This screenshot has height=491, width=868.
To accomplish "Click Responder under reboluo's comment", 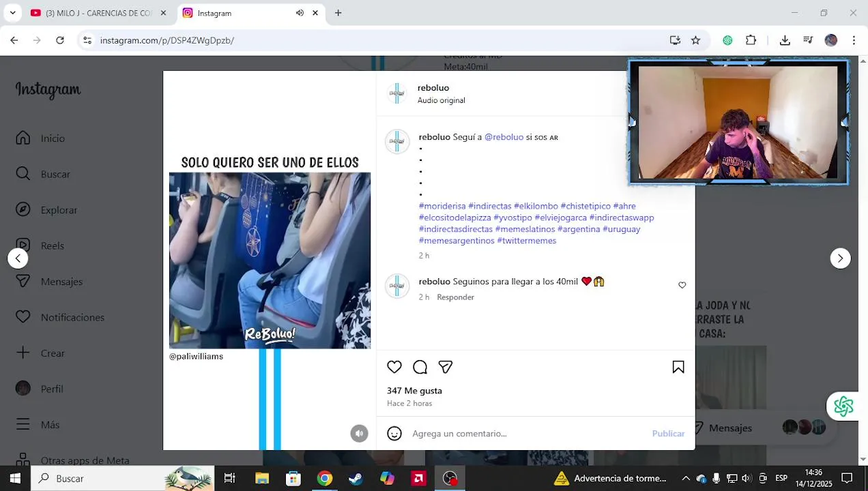I will 455,297.
